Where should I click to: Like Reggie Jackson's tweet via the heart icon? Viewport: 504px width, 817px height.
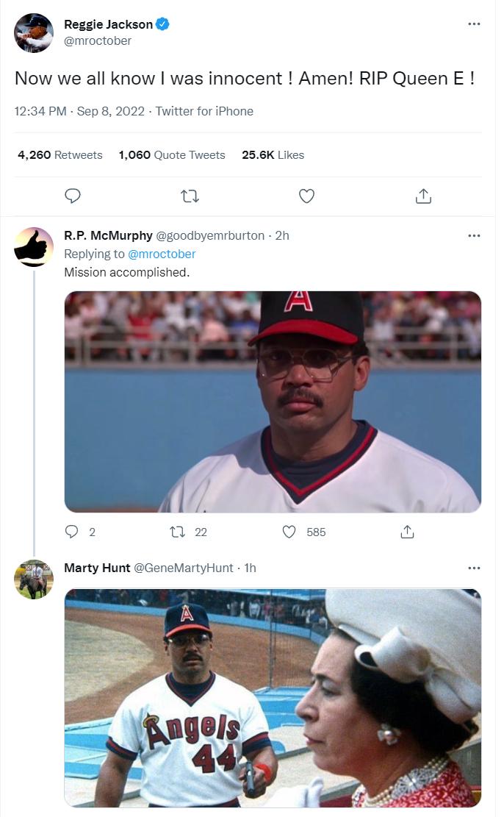point(306,196)
